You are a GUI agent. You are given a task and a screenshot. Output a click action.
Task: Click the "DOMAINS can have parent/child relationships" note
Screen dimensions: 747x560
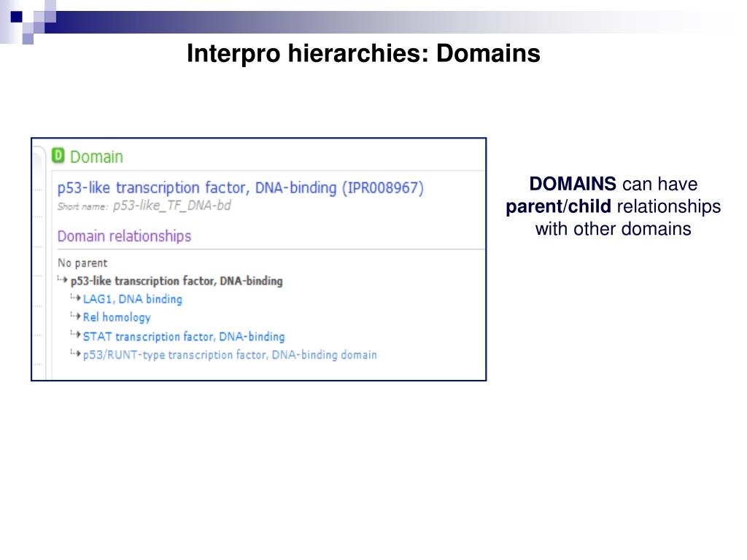pyautogui.click(x=613, y=206)
